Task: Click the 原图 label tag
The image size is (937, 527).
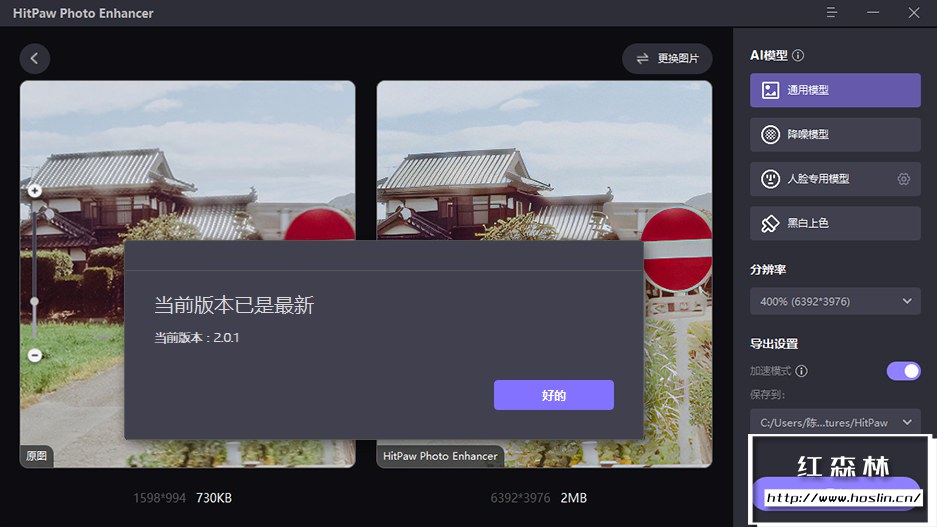Action: click(36, 456)
